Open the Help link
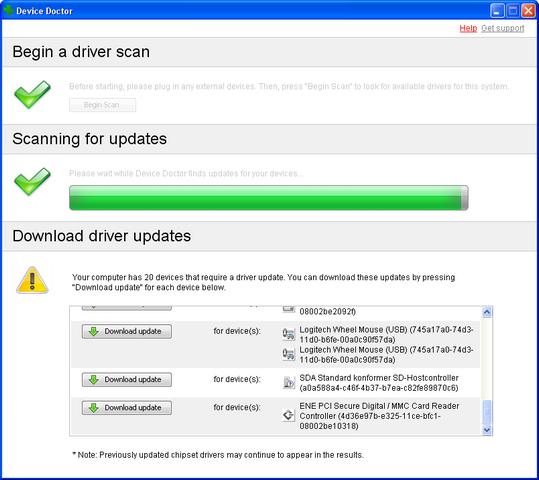Viewport: 539px width, 480px height. pyautogui.click(x=468, y=28)
